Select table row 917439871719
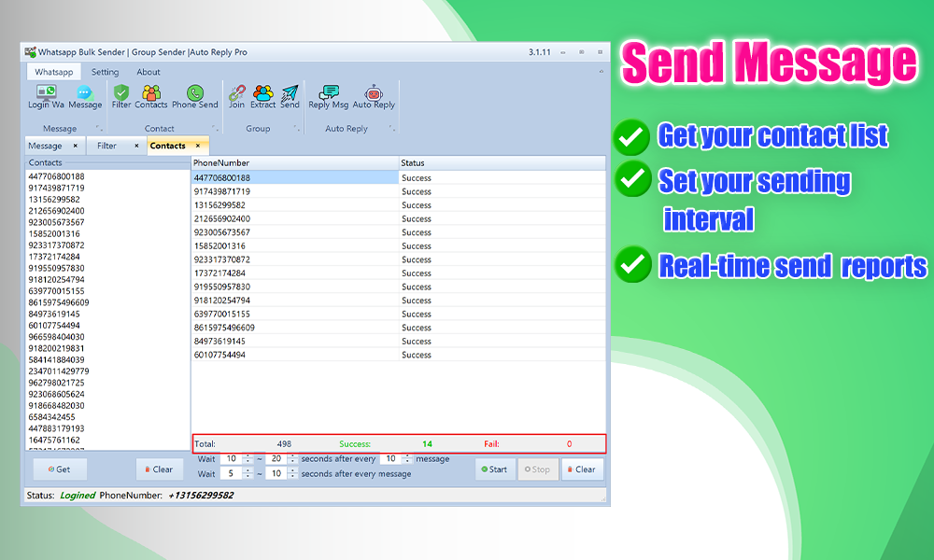 pyautogui.click(x=399, y=191)
